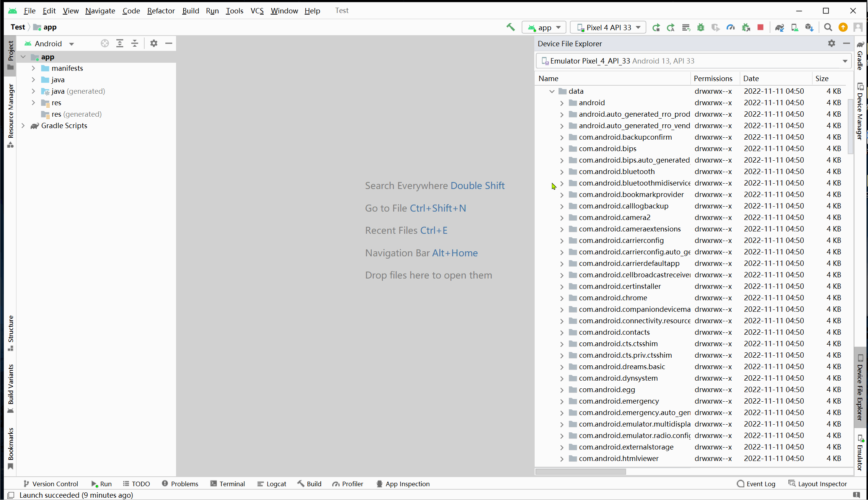The height and width of the screenshot is (500, 868).
Task: Open the App Inspection tool window
Action: (x=403, y=484)
